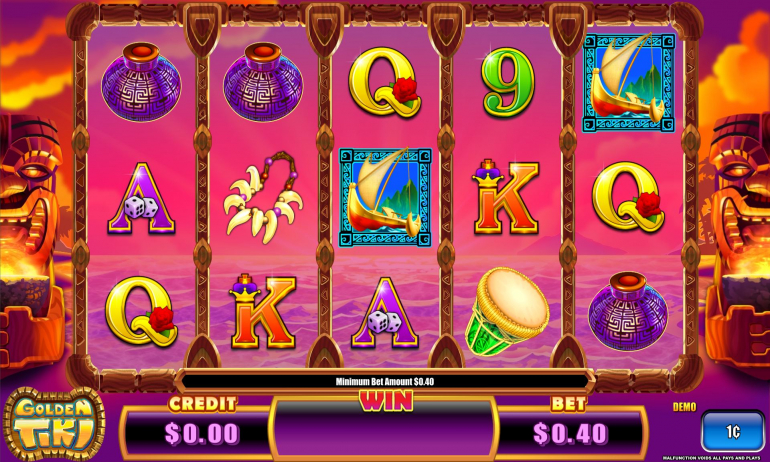Select the tooth necklace symbol
Image resolution: width=770 pixels, height=462 pixels.
(x=263, y=197)
